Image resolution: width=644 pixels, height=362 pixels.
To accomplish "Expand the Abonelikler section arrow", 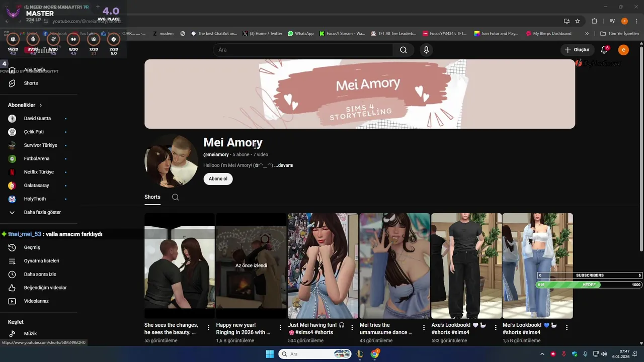I will [x=41, y=105].
